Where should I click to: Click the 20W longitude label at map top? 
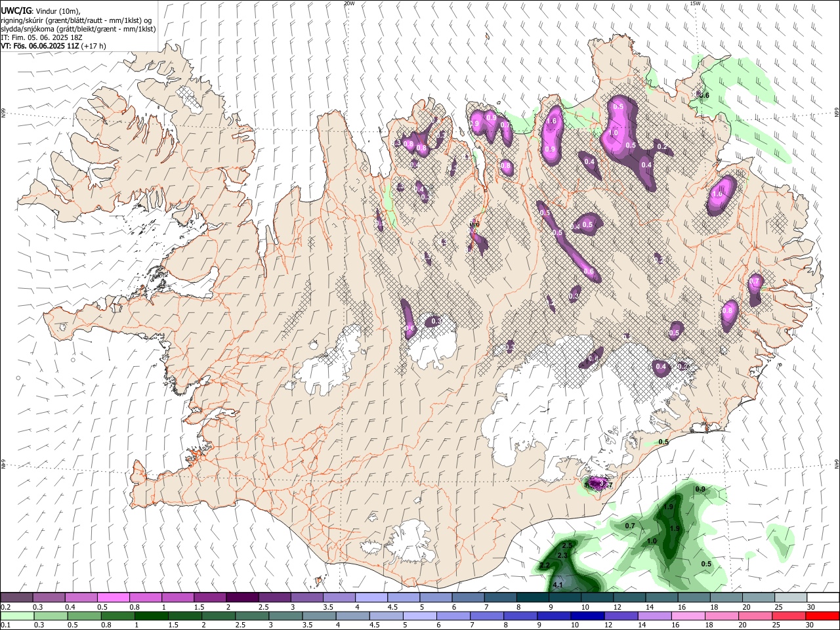tap(349, 3)
